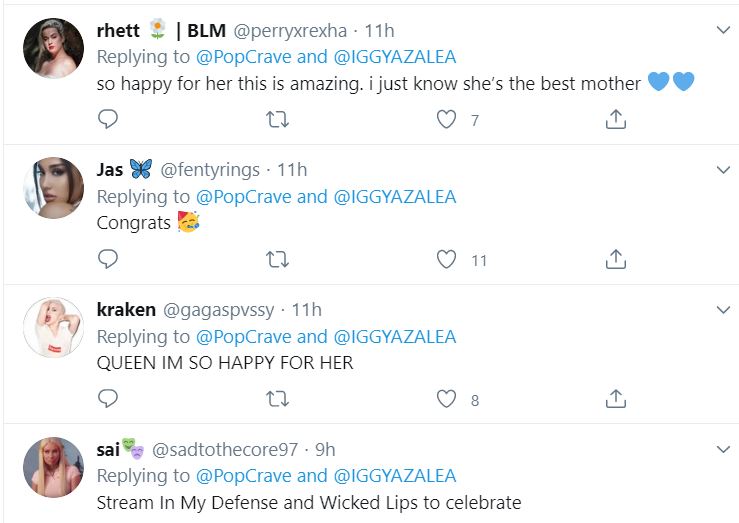Screen dimensions: 739x523
Task: Retweet the Congrats tweet by Jas
Action: pos(278,260)
